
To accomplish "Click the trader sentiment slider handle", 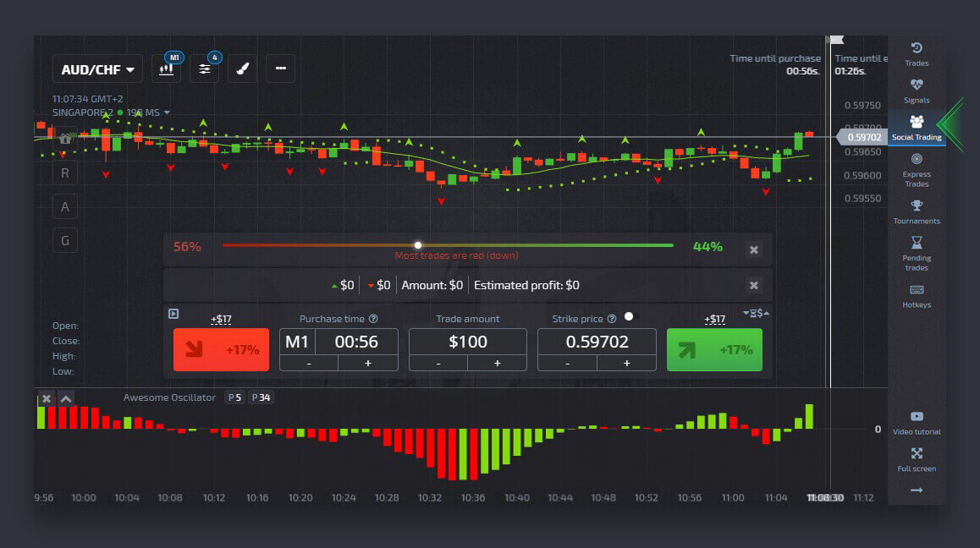I will coord(417,245).
